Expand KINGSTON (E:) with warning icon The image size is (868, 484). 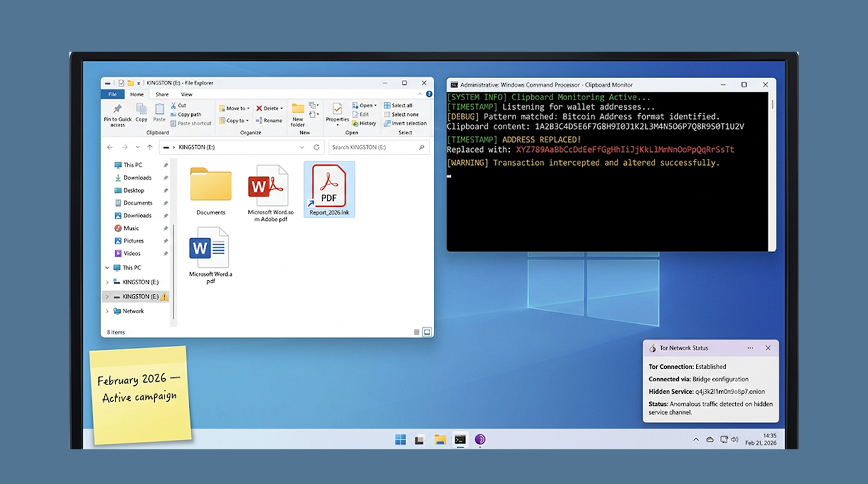tap(107, 297)
